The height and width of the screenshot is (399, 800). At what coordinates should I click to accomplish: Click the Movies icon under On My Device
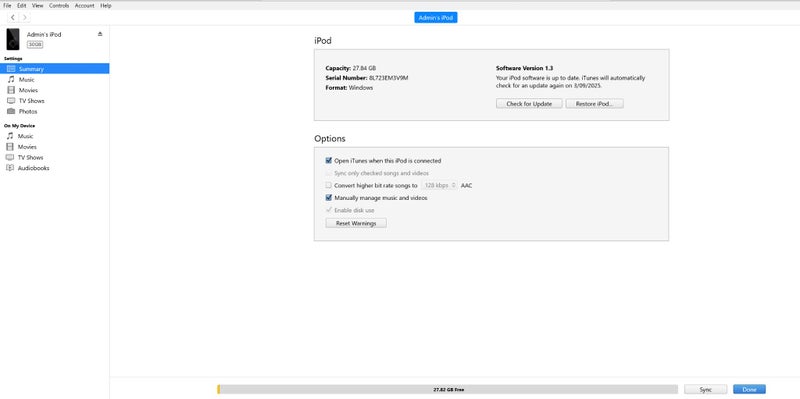coord(10,147)
